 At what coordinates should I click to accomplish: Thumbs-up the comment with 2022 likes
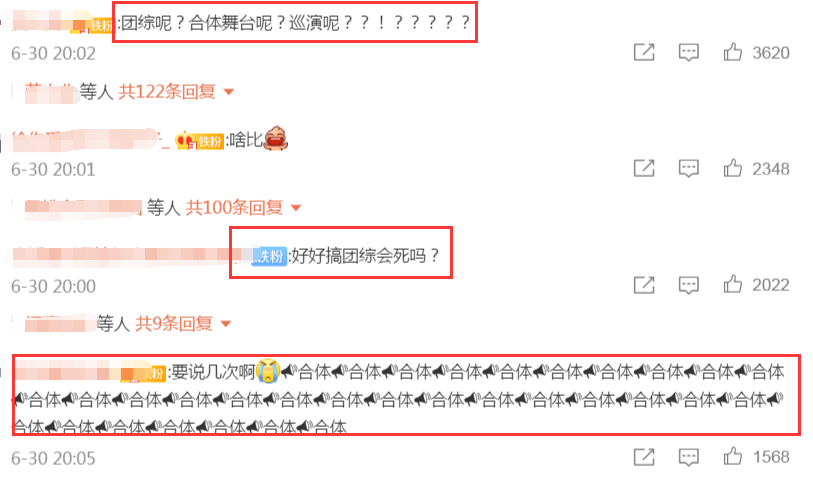733,285
